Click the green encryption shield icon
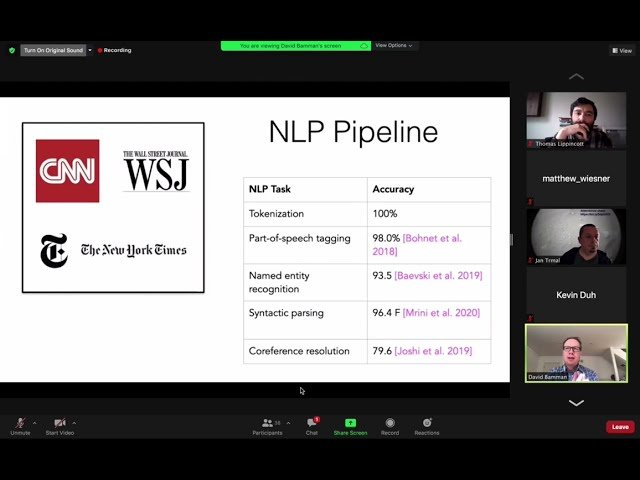The width and height of the screenshot is (640, 480). (12, 50)
